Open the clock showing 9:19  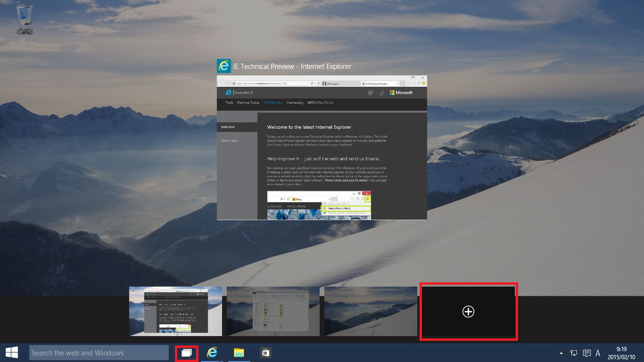click(x=621, y=353)
